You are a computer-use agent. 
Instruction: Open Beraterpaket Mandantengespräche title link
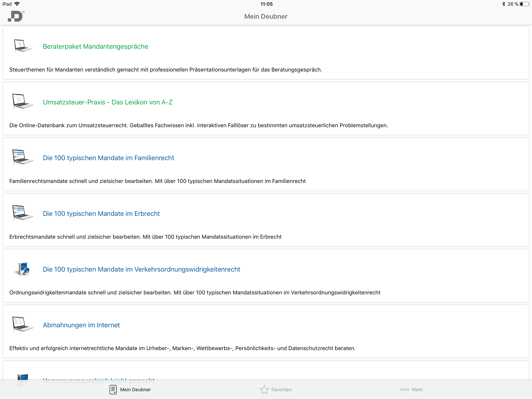click(x=95, y=46)
